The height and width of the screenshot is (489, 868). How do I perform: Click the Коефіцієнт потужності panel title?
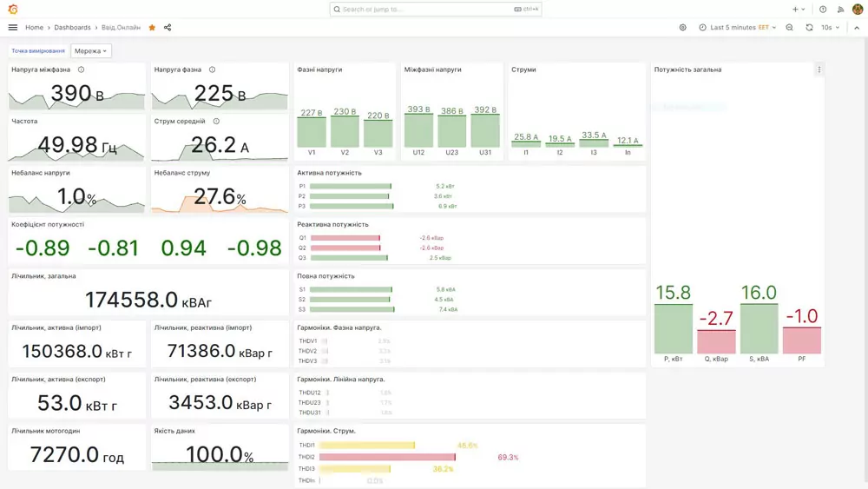(48, 224)
